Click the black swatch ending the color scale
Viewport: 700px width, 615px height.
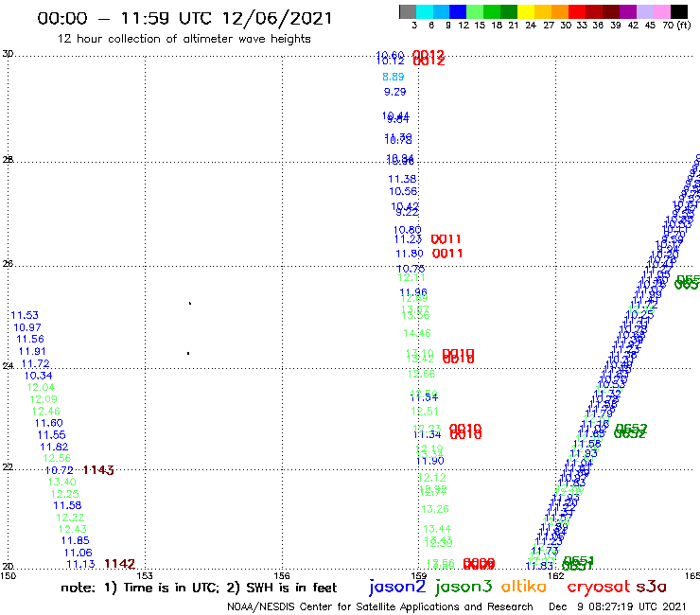pos(678,11)
